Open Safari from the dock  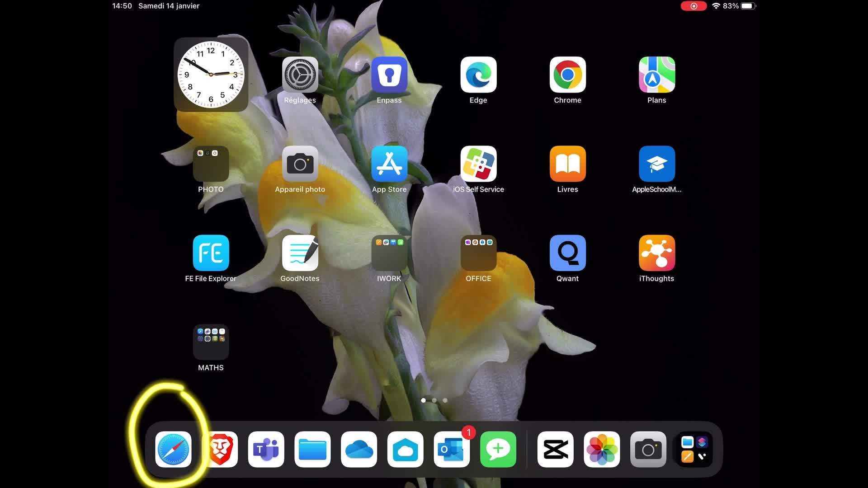click(x=173, y=449)
